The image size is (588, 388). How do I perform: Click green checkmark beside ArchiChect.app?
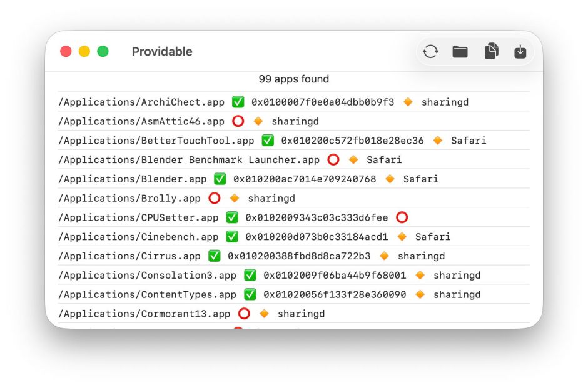[238, 102]
